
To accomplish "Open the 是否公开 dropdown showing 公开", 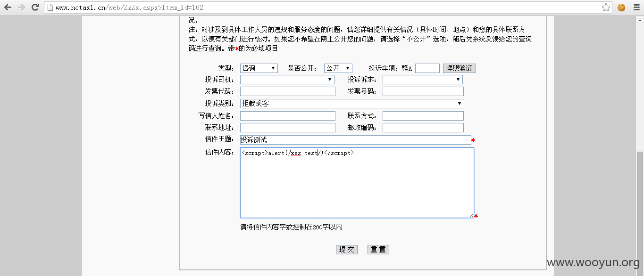I will 338,68.
